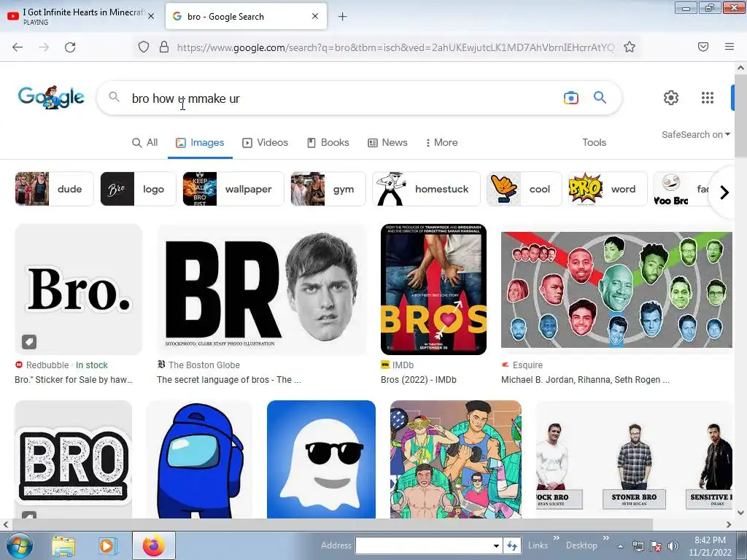Select the wallpaper suggestion chip
The image size is (747, 560).
click(x=233, y=189)
